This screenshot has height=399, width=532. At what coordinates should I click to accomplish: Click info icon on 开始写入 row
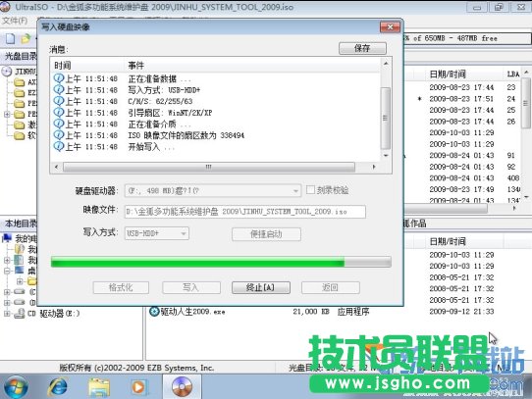59,146
